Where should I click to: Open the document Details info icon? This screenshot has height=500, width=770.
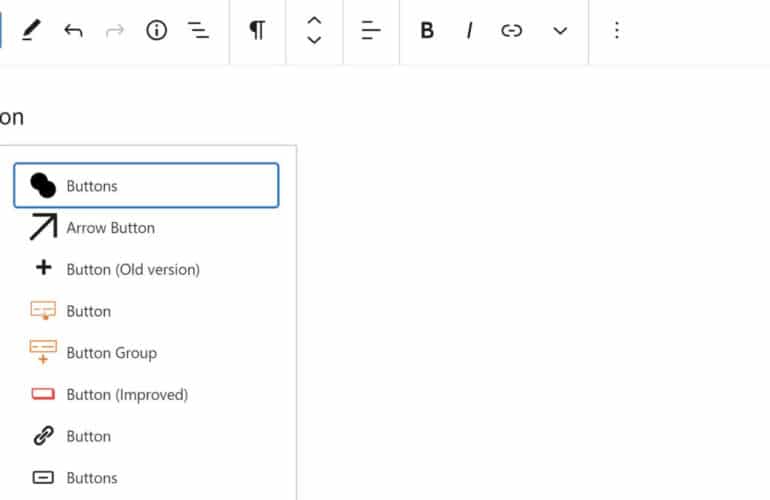pos(157,31)
